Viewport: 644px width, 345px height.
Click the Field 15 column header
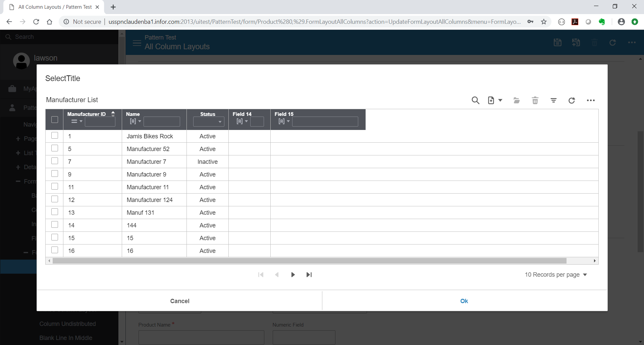(x=284, y=114)
